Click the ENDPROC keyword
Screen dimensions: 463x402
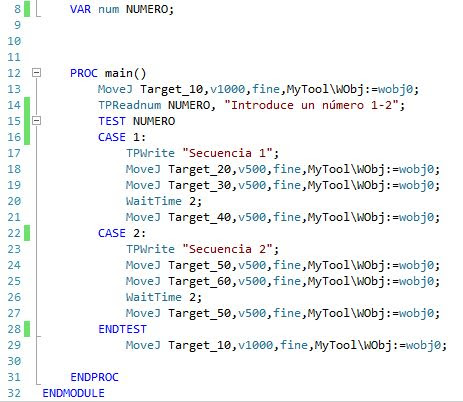pos(94,377)
